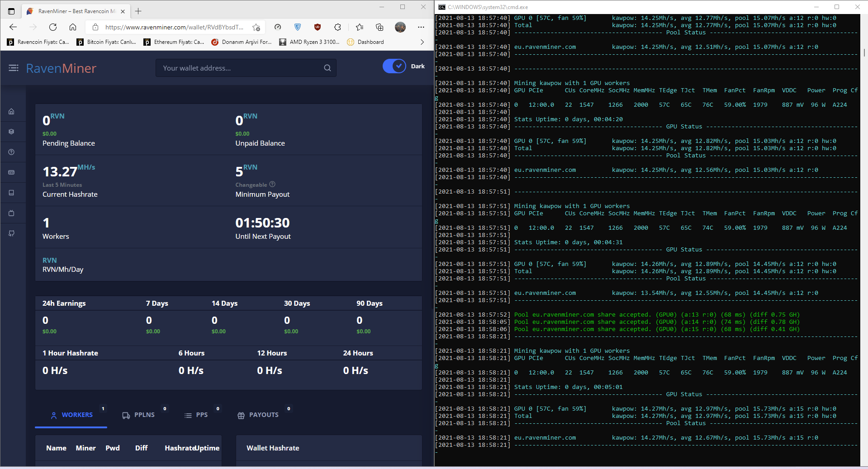This screenshot has height=469, width=868.
Task: Click the 24h Earnings heading
Action: pyautogui.click(x=64, y=303)
